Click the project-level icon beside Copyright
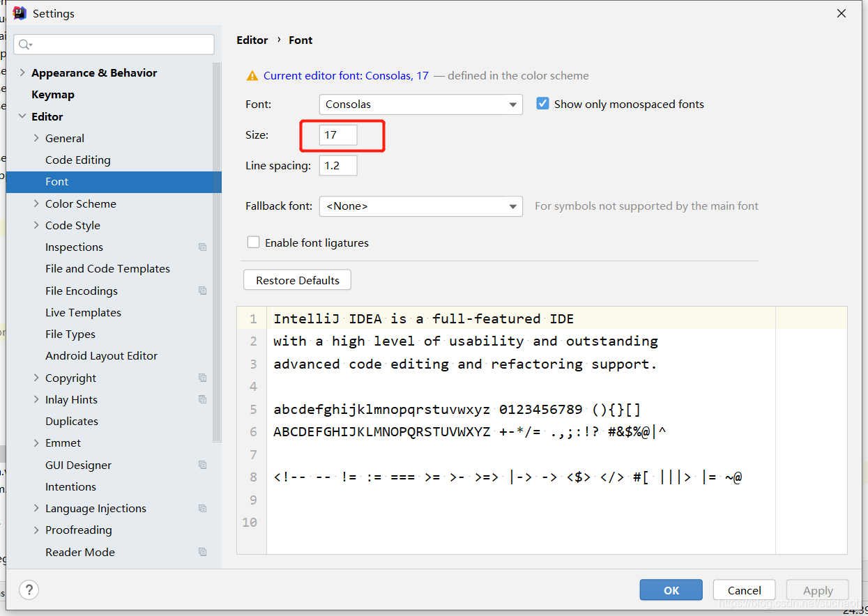The width and height of the screenshot is (868, 616). [x=202, y=378]
